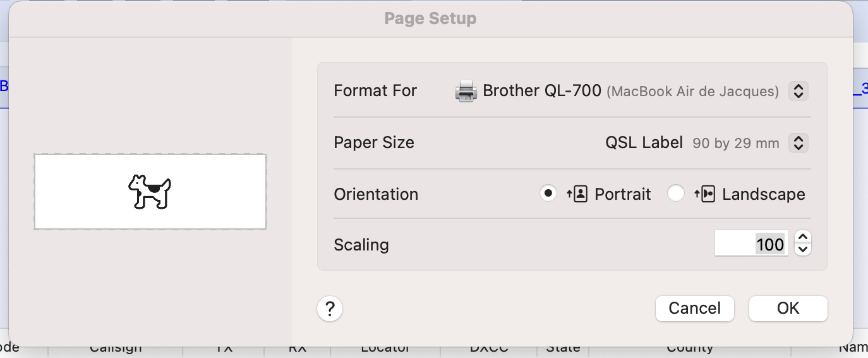Viewport: 868px width, 358px height.
Task: Select the Landscape radio button
Action: pos(676,194)
